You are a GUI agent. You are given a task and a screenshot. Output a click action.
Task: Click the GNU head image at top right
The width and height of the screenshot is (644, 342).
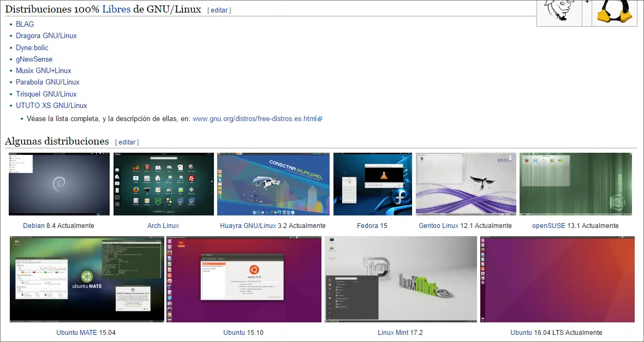click(559, 13)
